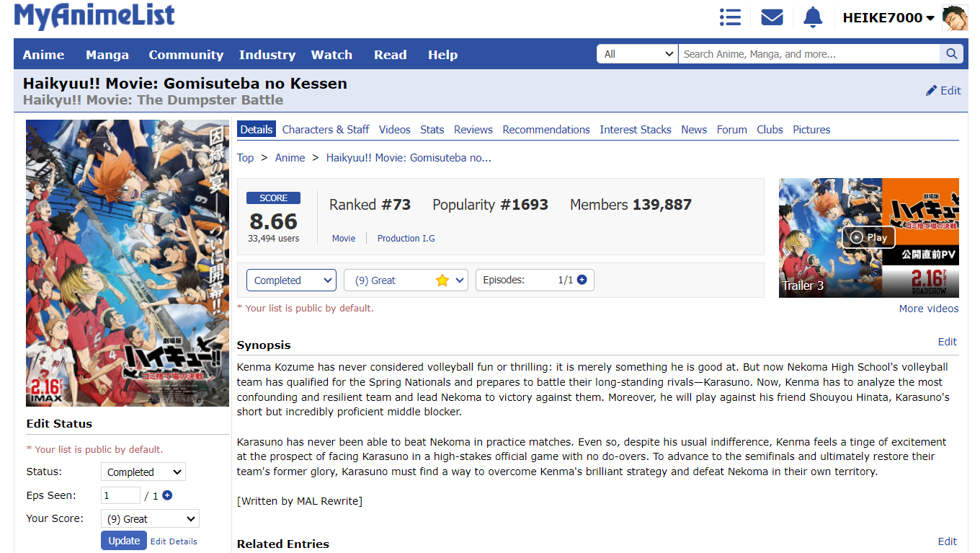Image resolution: width=980 pixels, height=553 pixels.
Task: Switch to the Forum tab
Action: click(x=732, y=130)
